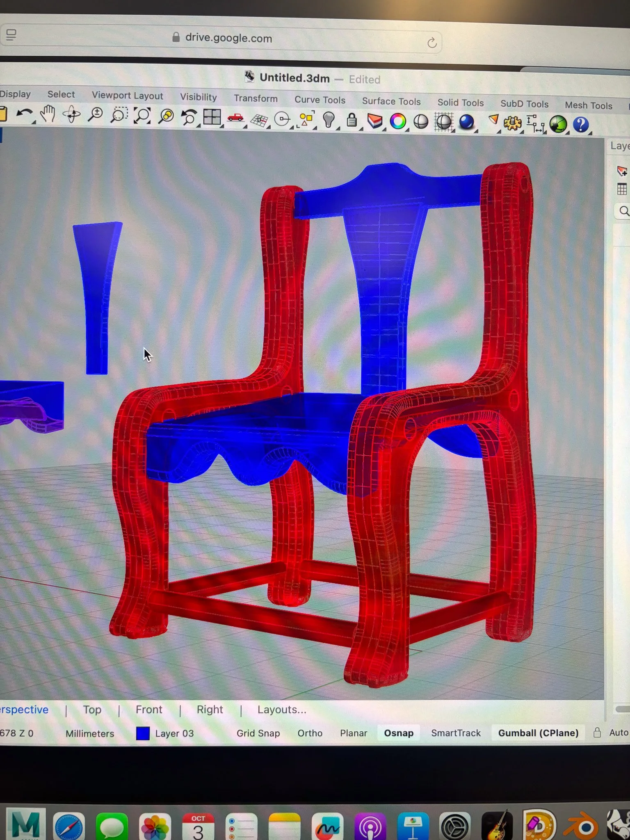Click the blue Render sphere icon
Viewport: 630px width, 840px height.
tap(467, 122)
